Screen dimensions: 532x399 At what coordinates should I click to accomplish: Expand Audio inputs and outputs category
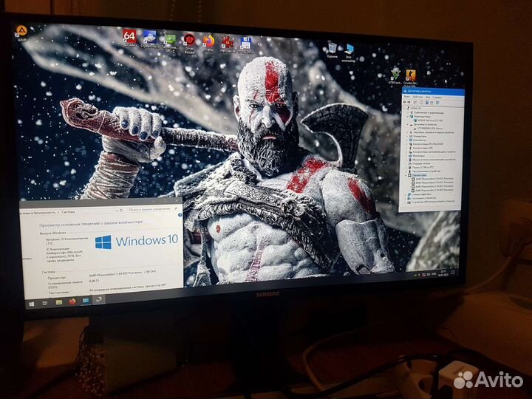tap(407, 112)
